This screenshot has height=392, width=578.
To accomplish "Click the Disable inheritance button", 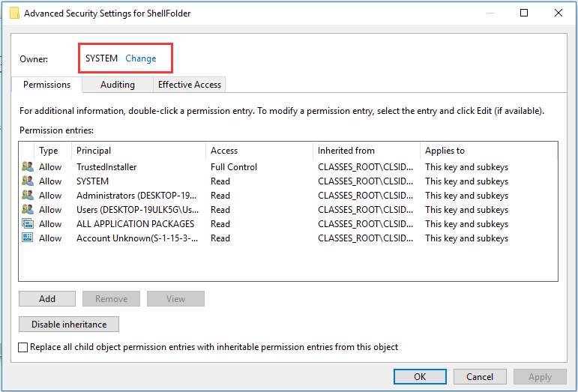I will (x=69, y=325).
